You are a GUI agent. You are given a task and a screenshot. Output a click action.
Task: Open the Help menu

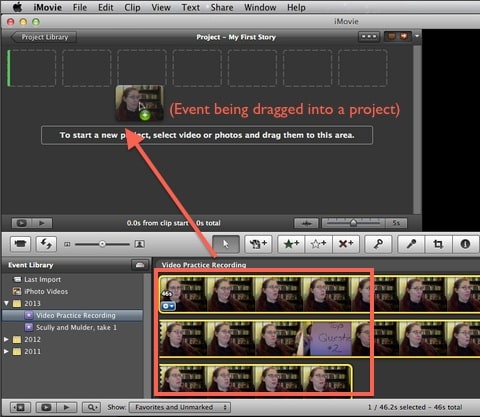(296, 7)
